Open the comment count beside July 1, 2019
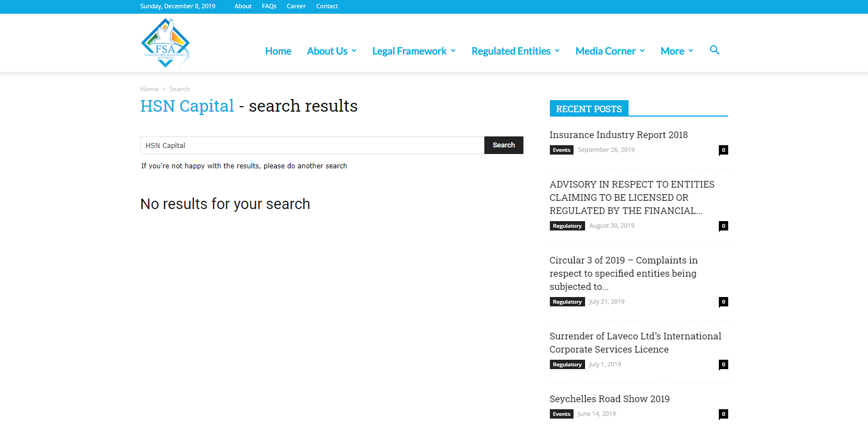Viewport: 868px width, 434px height. tap(723, 364)
